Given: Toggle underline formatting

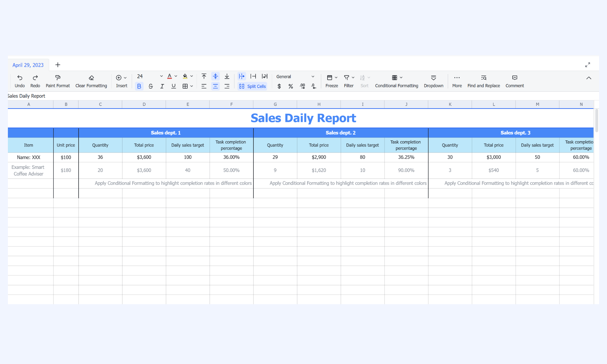Looking at the screenshot, I should coord(174,86).
